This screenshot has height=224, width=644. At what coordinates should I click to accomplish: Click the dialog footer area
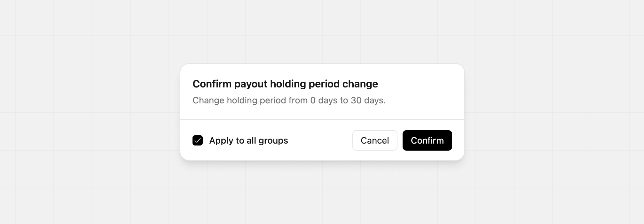pyautogui.click(x=322, y=140)
